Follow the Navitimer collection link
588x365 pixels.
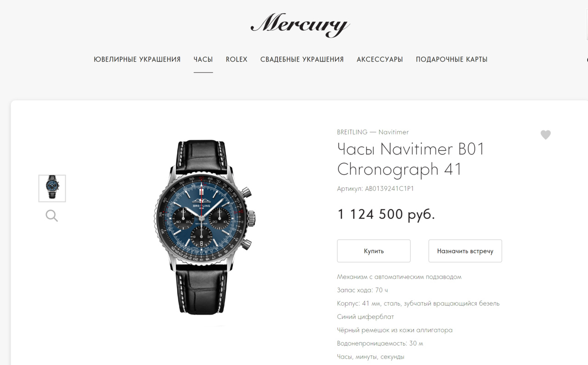tap(394, 132)
